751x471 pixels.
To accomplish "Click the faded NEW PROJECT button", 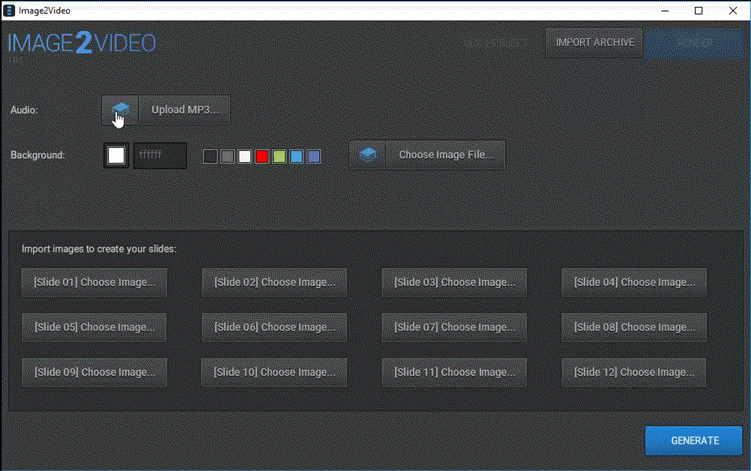I will [x=496, y=43].
